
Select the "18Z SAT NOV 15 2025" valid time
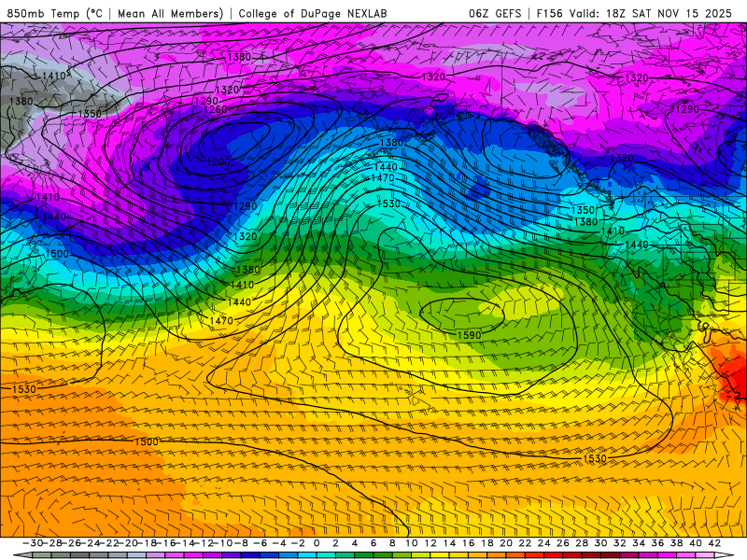point(669,13)
